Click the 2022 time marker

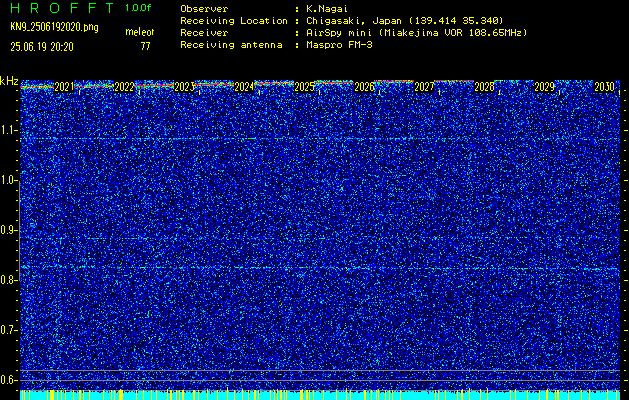(x=124, y=87)
